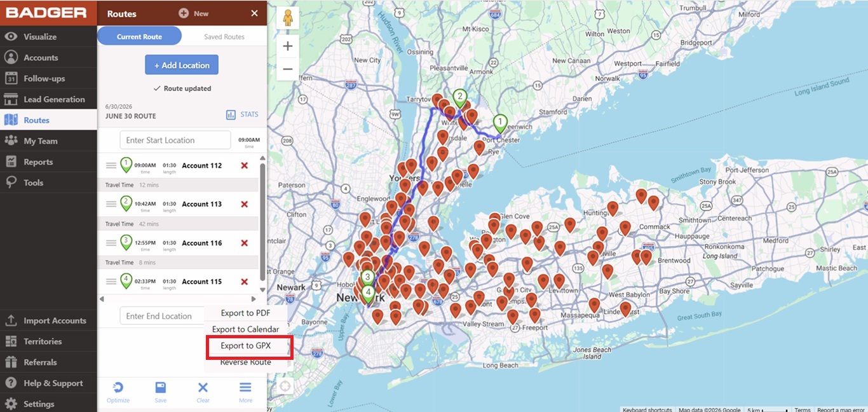Choose Export to PDF
The height and width of the screenshot is (412, 868).
(246, 313)
